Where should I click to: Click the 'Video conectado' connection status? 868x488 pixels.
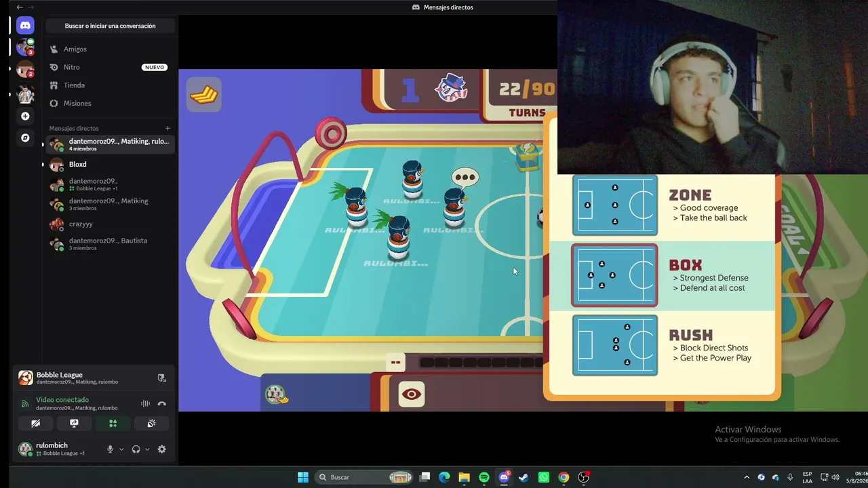tap(62, 400)
